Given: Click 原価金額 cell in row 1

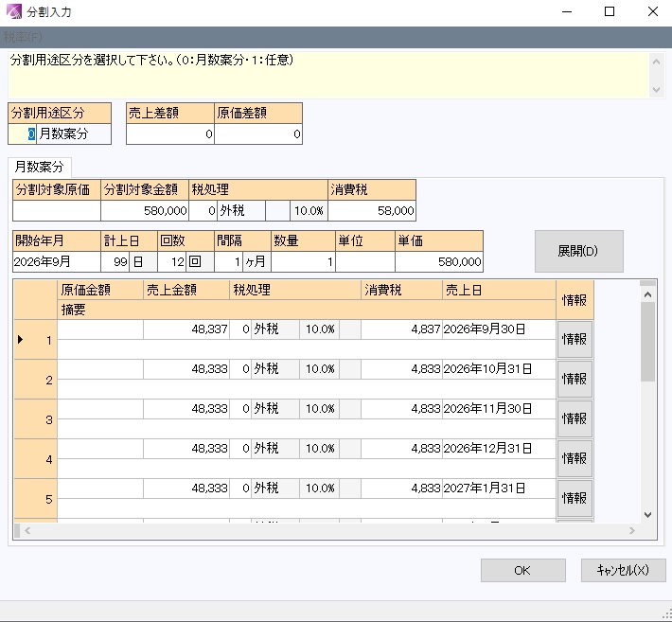Looking at the screenshot, I should pyautogui.click(x=100, y=329).
